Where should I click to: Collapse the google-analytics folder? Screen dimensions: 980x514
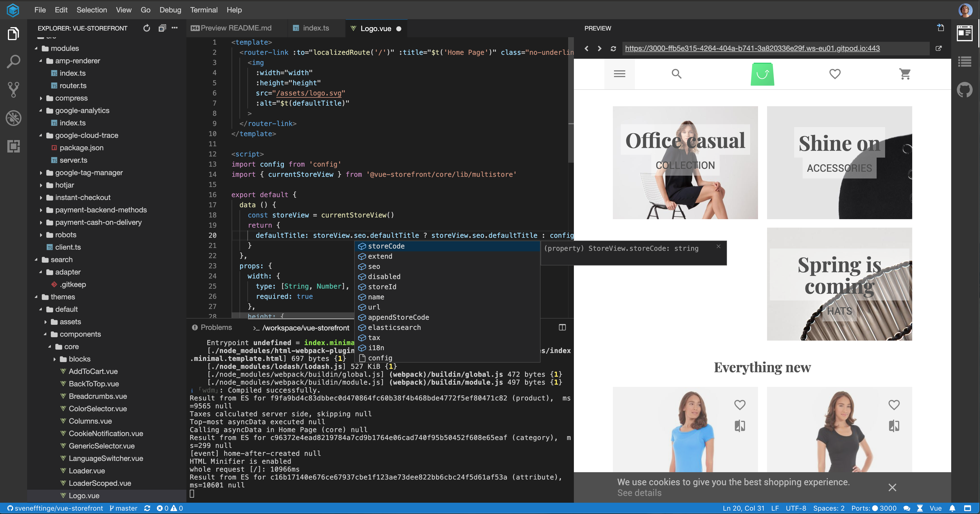82,111
